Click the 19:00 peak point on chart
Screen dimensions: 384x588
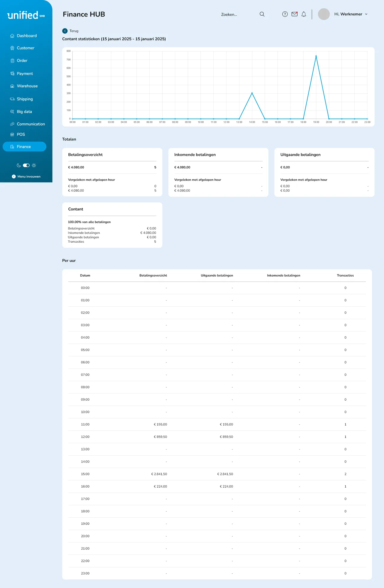[316, 56]
